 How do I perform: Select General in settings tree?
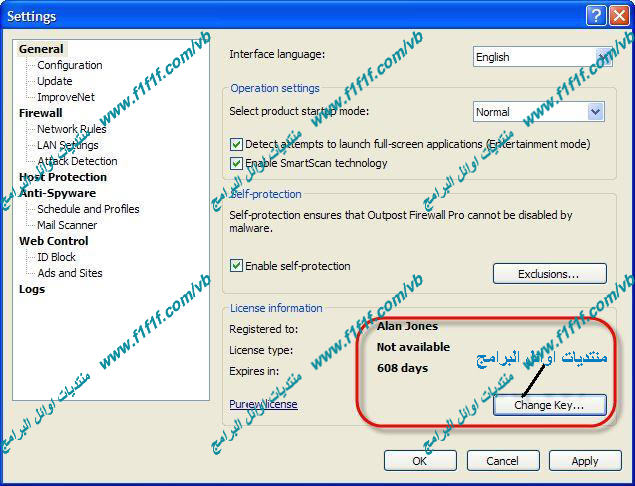(x=41, y=49)
